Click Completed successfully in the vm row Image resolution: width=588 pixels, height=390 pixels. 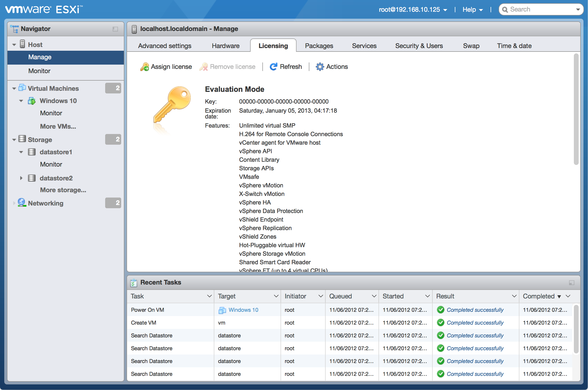[475, 323]
